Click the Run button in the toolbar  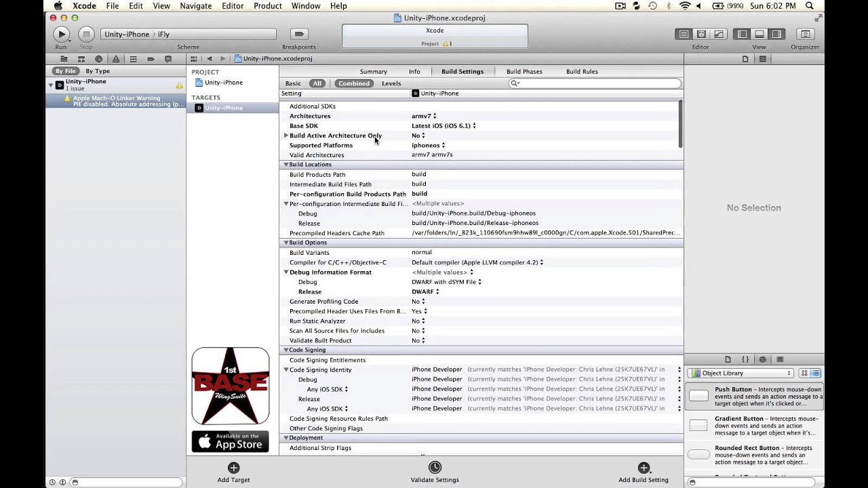pos(61,34)
